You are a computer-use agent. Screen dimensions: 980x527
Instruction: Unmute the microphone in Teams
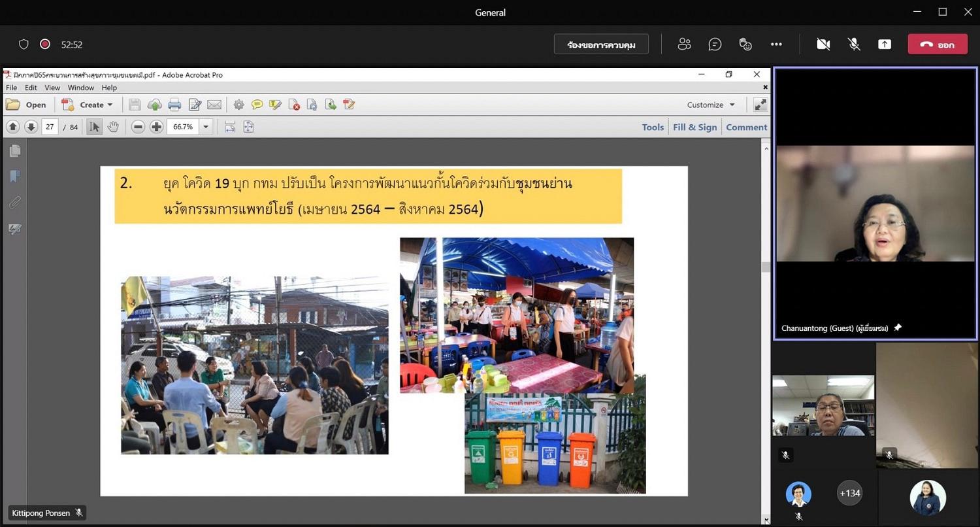click(x=854, y=44)
